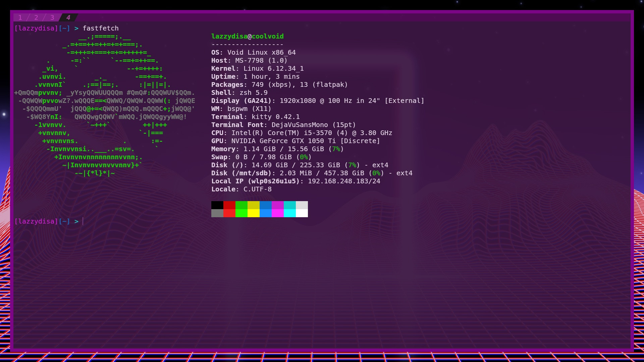The height and width of the screenshot is (362, 644).
Task: Click the OS Void Linux line
Action: click(x=253, y=52)
